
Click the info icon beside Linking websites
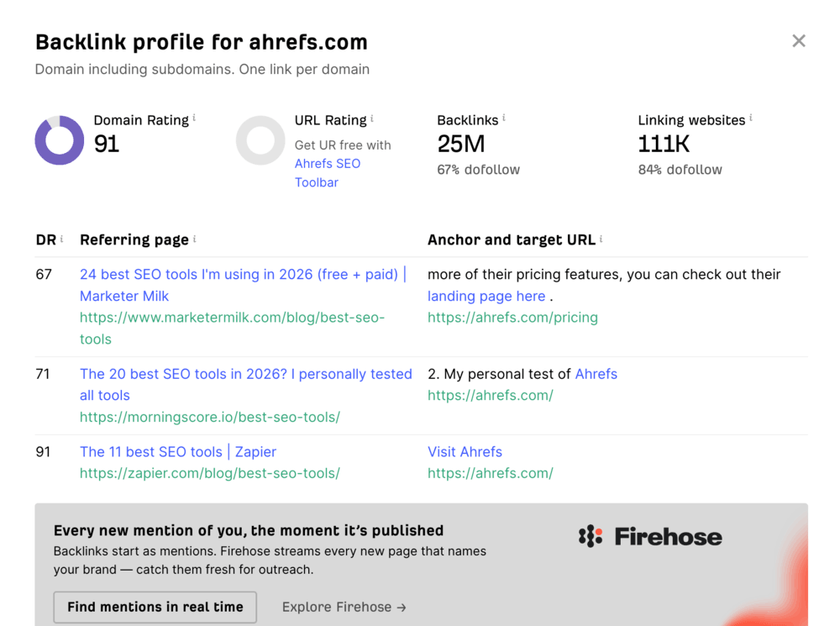(750, 118)
